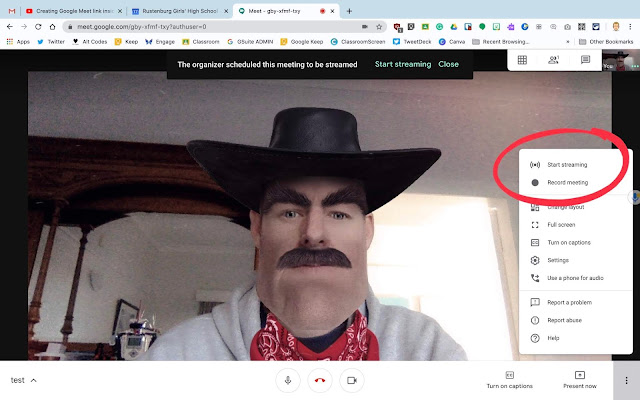
Task: Open Apps bookmarks shortcut
Action: point(18,42)
